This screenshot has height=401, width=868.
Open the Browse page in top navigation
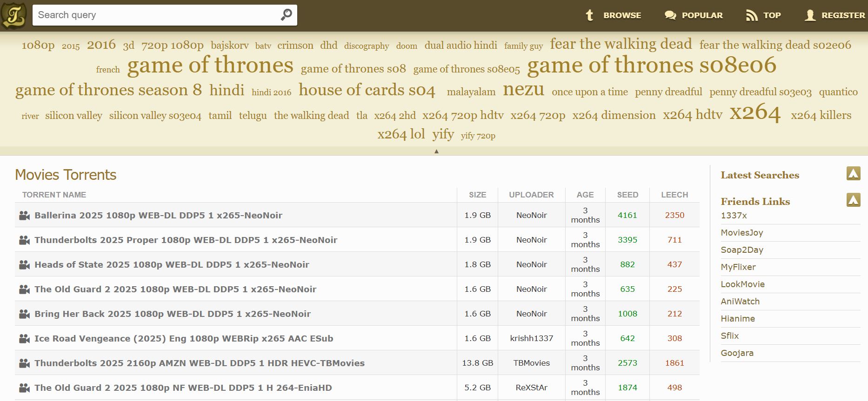click(x=613, y=15)
